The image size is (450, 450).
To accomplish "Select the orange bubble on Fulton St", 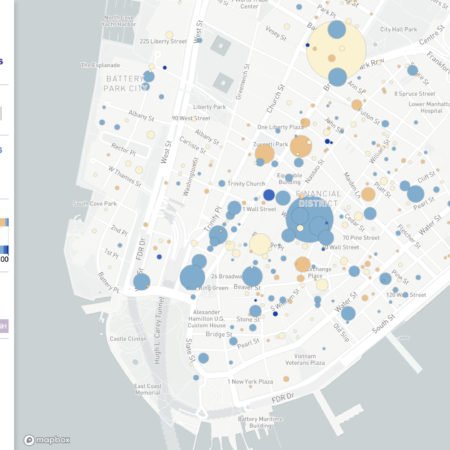I will click(357, 105).
